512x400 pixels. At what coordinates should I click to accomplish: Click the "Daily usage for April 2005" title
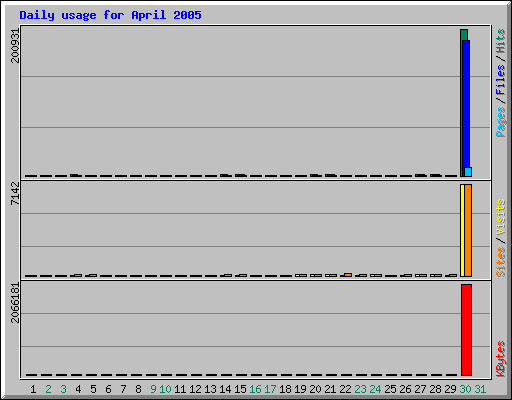[x=110, y=15]
